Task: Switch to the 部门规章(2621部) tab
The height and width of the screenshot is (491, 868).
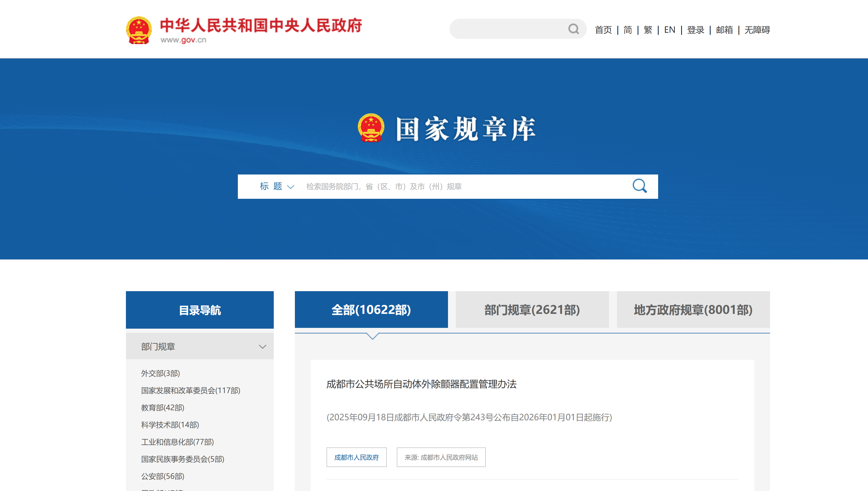Action: (532, 310)
